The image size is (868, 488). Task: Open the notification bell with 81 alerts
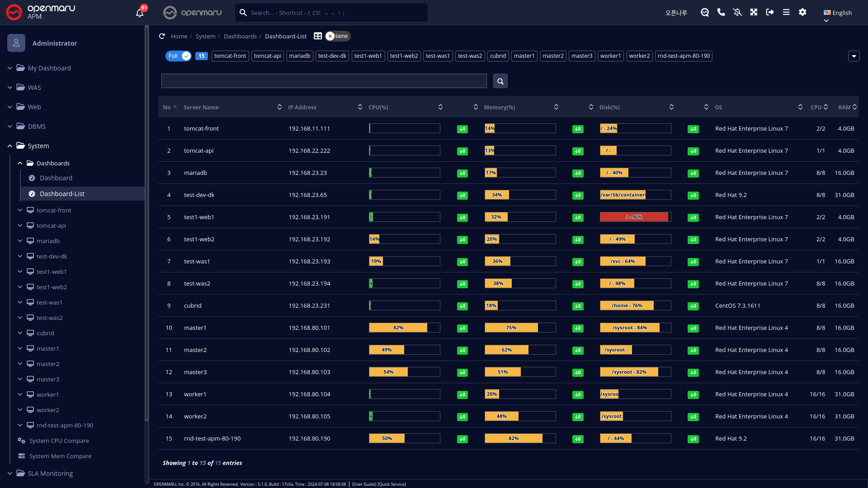[x=140, y=13]
